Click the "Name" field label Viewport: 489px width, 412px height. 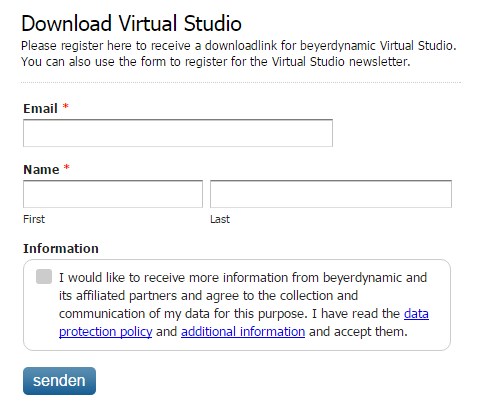41,170
